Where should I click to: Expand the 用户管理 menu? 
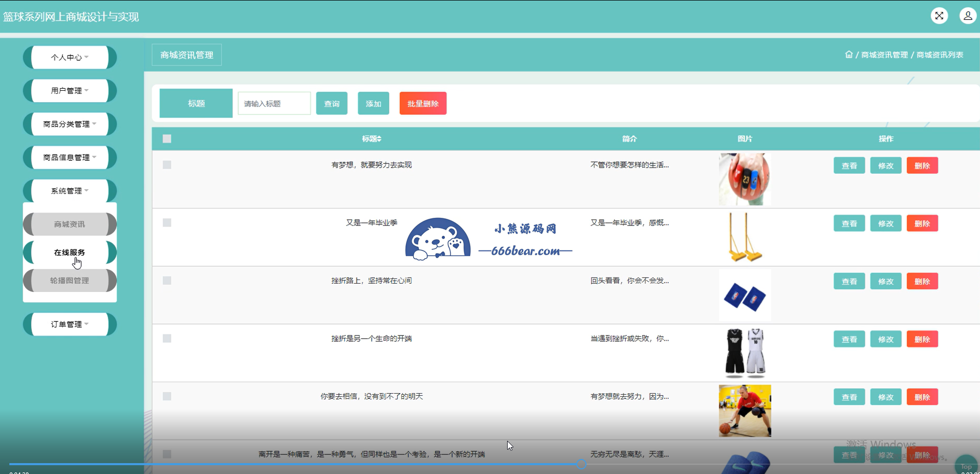pyautogui.click(x=70, y=91)
